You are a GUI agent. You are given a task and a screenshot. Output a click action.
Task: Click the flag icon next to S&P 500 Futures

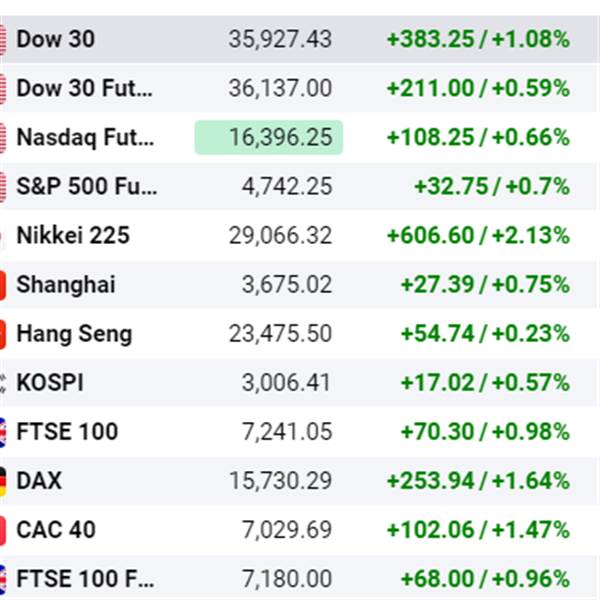tap(3, 187)
